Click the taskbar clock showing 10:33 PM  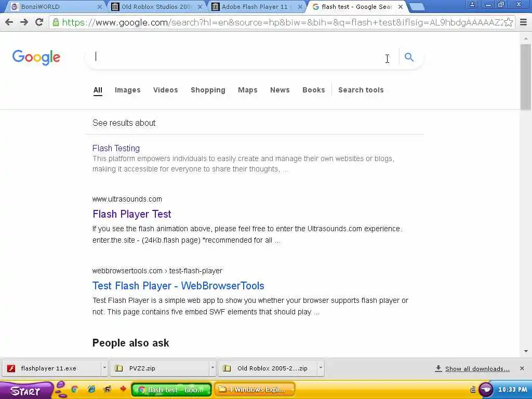coord(512,390)
